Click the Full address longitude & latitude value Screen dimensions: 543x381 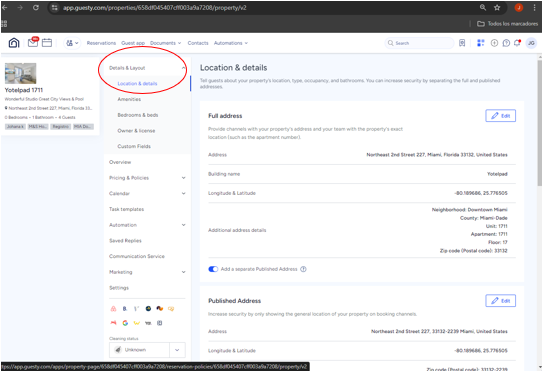coord(481,193)
